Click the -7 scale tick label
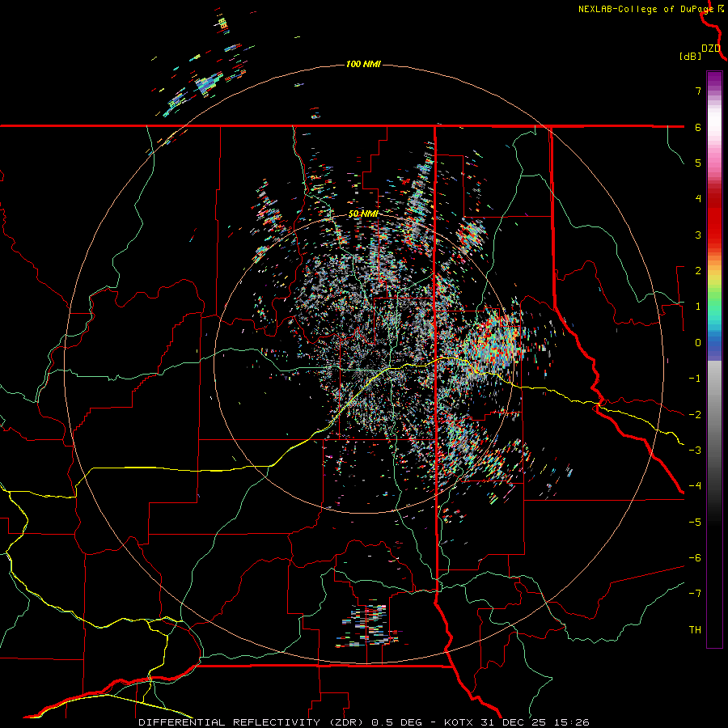 [695, 594]
